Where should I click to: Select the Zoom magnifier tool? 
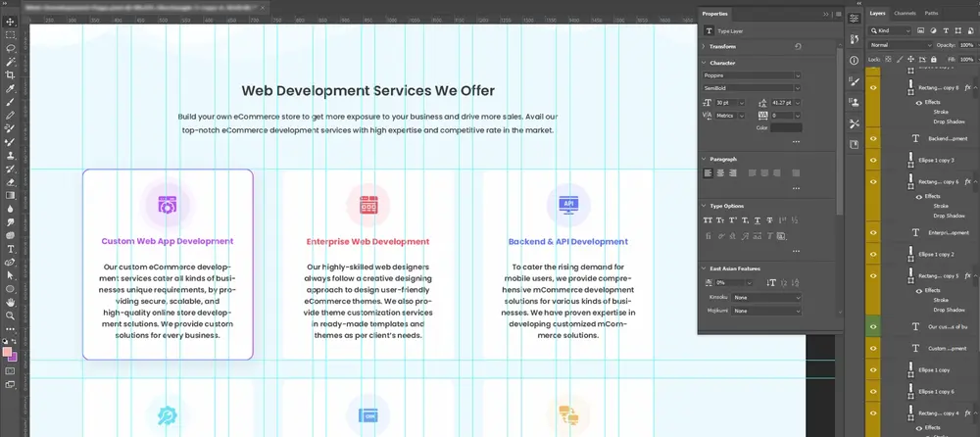[x=10, y=316]
